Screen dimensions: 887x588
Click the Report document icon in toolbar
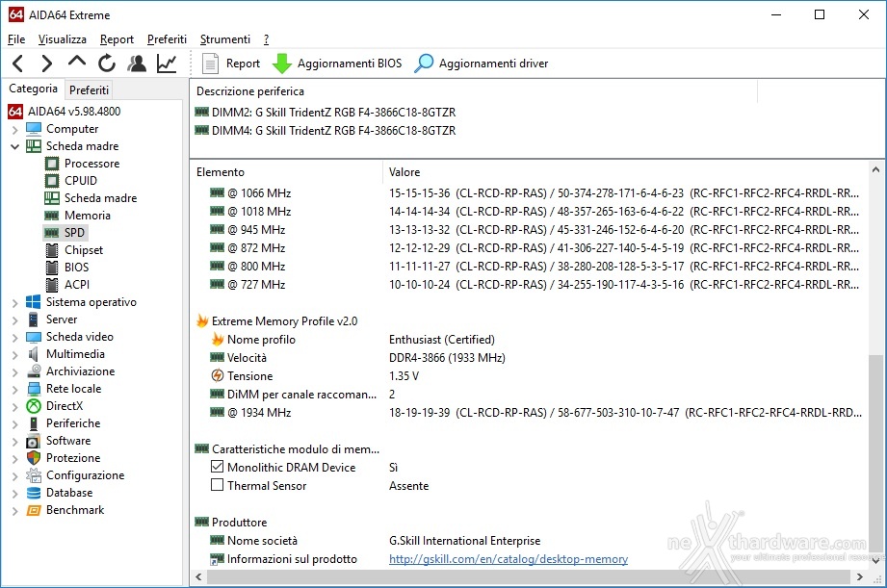pyautogui.click(x=211, y=64)
